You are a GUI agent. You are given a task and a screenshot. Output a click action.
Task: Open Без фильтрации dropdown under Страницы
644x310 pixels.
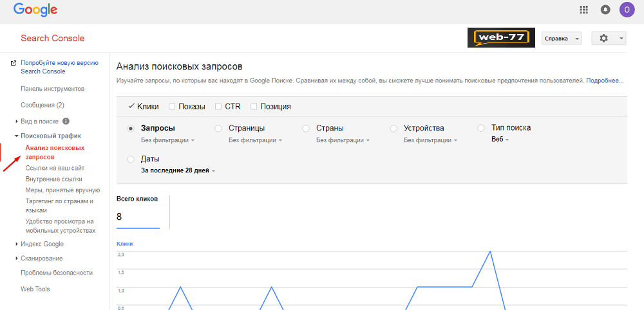pos(255,140)
